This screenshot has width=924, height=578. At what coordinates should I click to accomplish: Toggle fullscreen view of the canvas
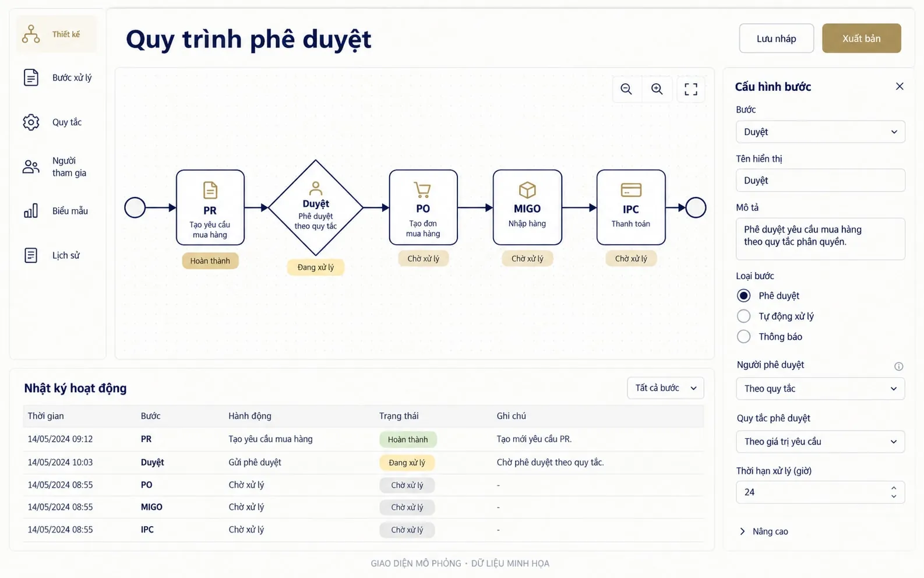pos(691,89)
